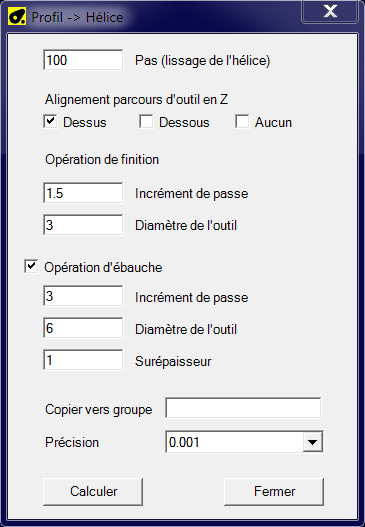Click the Dessus checkbox label text
The width and height of the screenshot is (365, 527).
point(85,122)
